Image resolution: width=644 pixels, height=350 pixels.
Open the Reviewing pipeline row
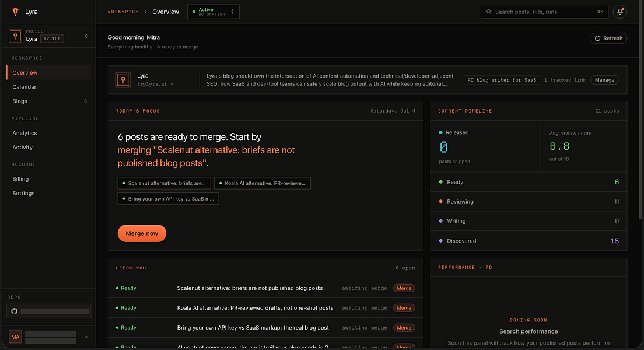tap(528, 202)
